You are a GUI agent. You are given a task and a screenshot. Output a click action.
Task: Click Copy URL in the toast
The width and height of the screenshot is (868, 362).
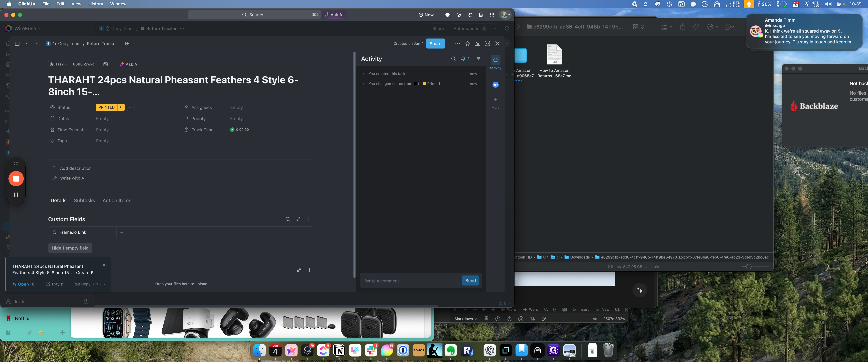click(x=90, y=284)
